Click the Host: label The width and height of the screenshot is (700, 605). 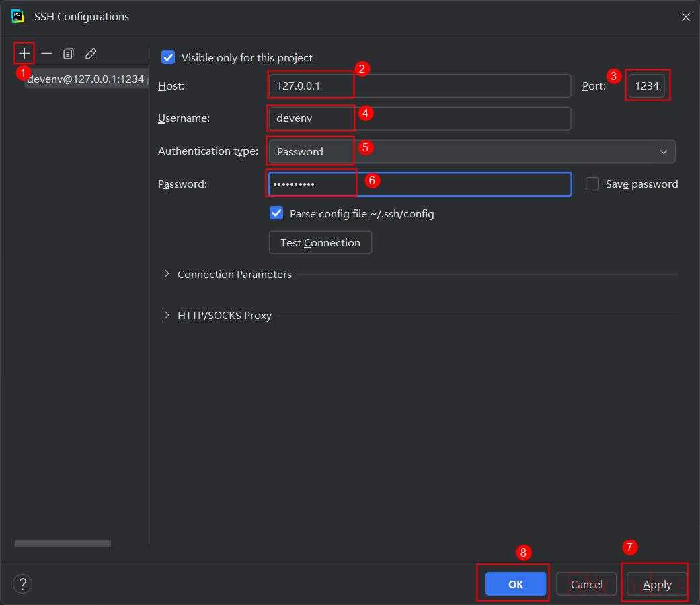171,85
